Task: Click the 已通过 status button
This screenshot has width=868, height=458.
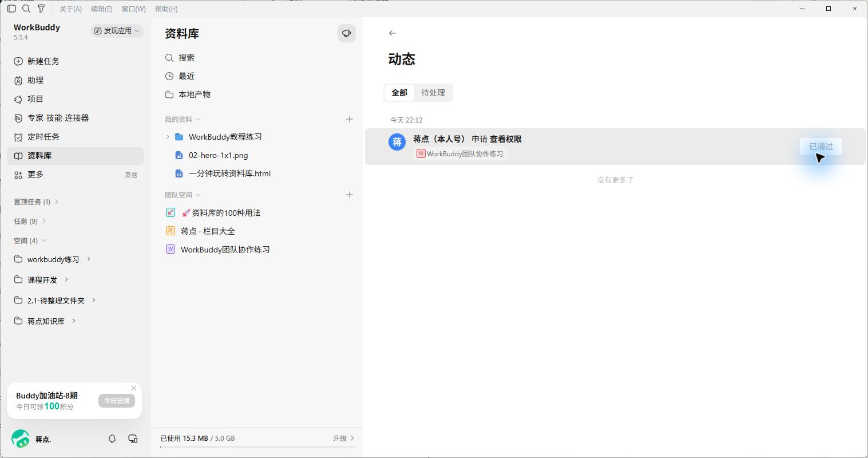Action: (x=821, y=147)
